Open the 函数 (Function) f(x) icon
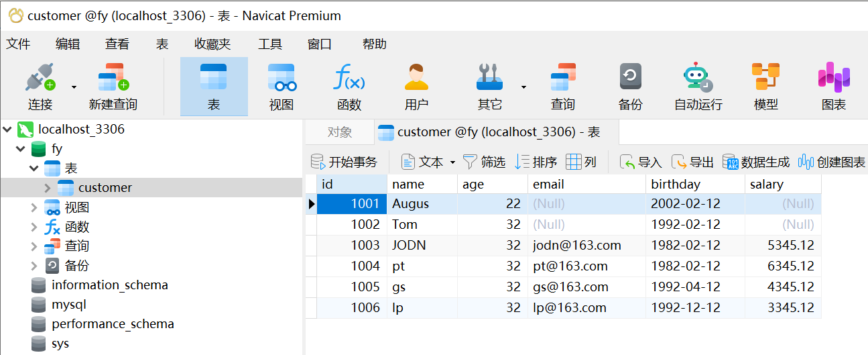 pos(349,79)
